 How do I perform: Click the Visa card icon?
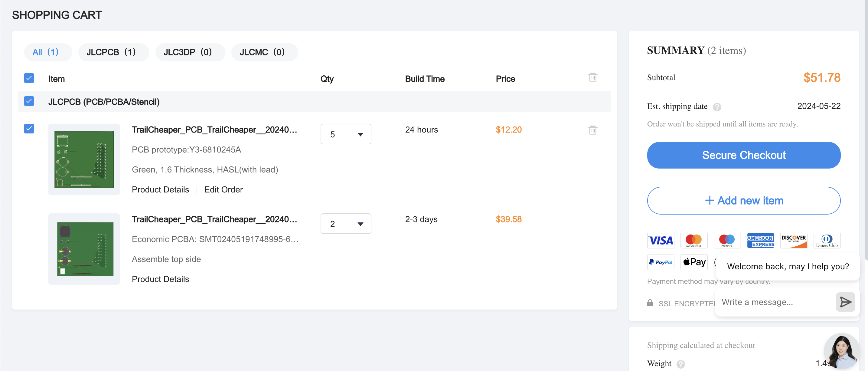tap(661, 241)
